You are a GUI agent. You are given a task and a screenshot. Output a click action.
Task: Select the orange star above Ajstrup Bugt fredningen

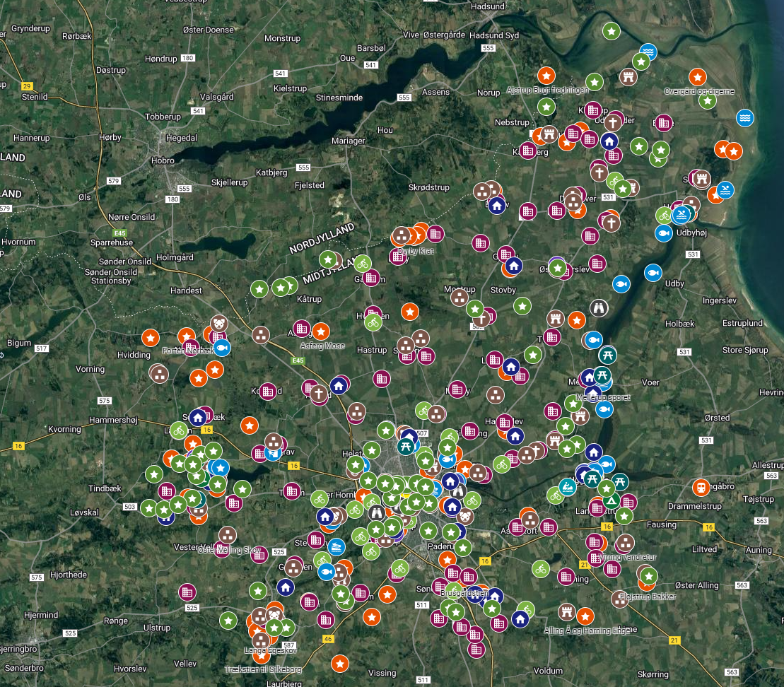coord(546,76)
